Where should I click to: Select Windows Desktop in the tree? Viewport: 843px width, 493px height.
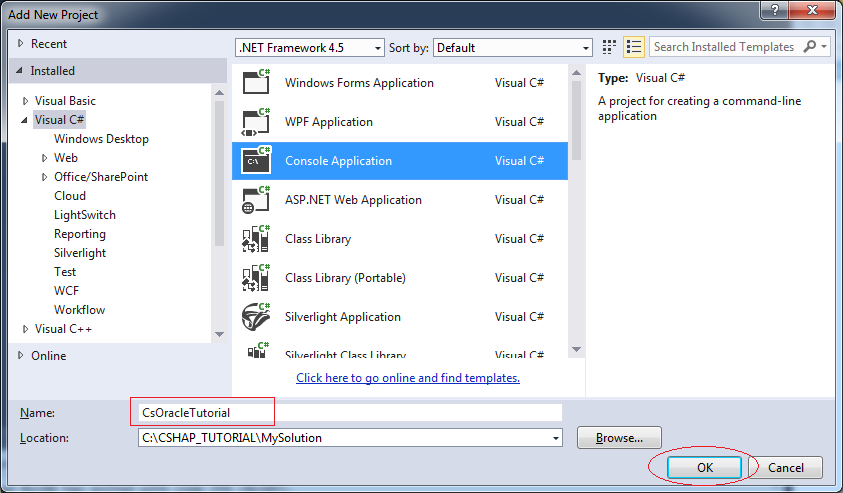pyautogui.click(x=101, y=139)
